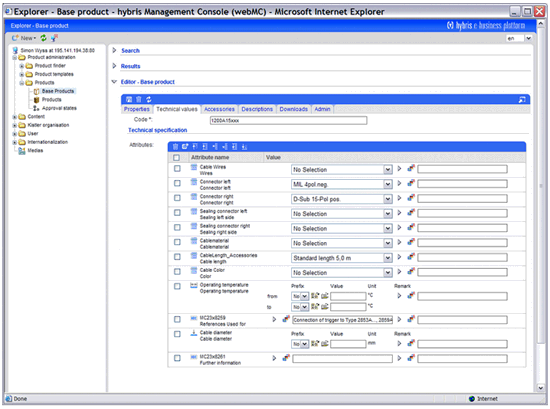This screenshot has width=550, height=409.
Task: Click the localization icon in the Cable Color row
Action: click(411, 272)
